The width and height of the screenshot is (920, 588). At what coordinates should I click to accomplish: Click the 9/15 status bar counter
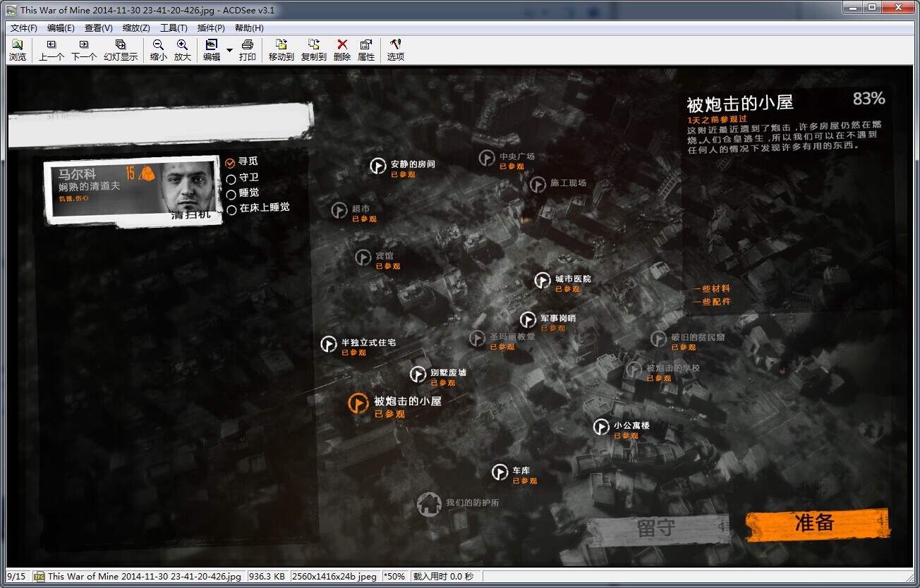(16, 577)
